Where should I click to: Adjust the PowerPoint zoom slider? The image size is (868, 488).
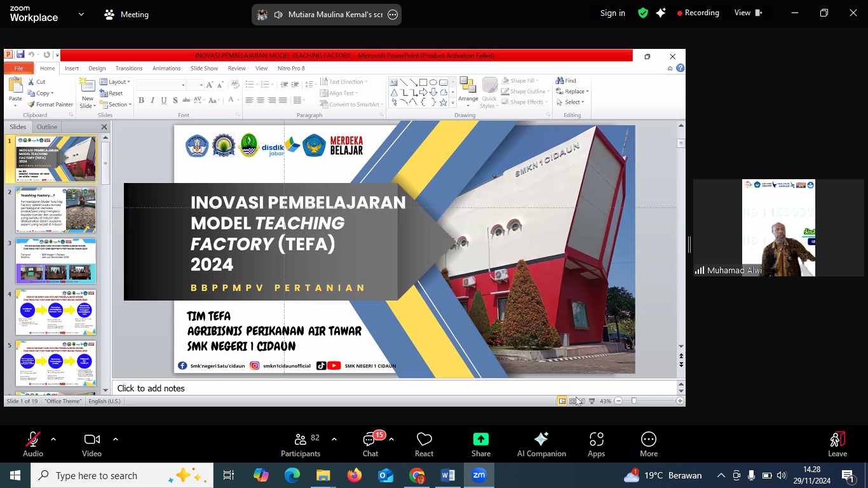tap(634, 401)
